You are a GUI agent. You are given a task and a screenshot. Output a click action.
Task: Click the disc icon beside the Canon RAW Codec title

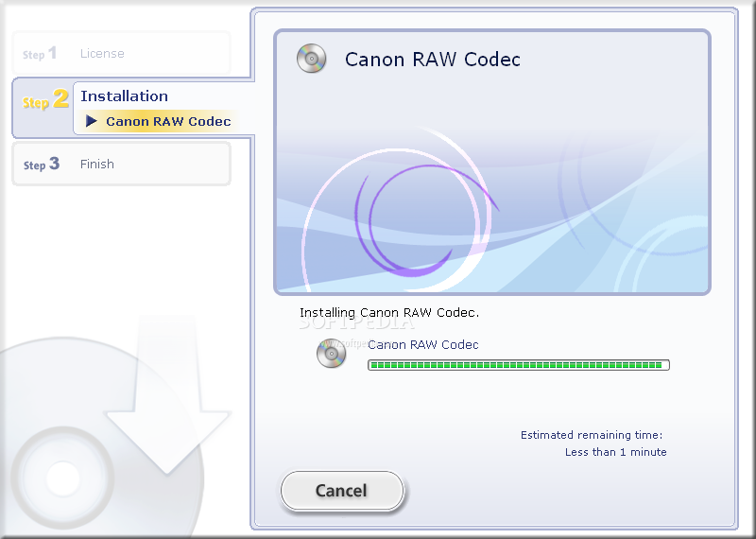coord(312,59)
